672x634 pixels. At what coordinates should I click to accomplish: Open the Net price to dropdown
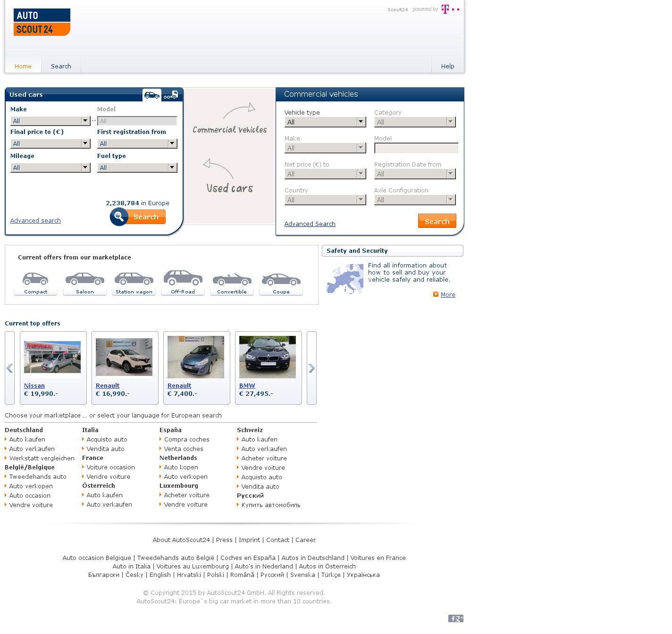[325, 174]
